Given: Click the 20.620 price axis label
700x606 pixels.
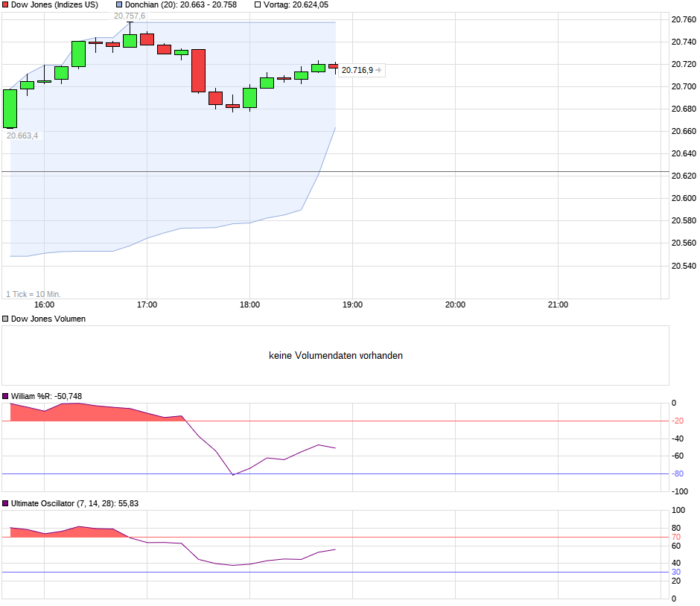Looking at the screenshot, I should [x=684, y=176].
